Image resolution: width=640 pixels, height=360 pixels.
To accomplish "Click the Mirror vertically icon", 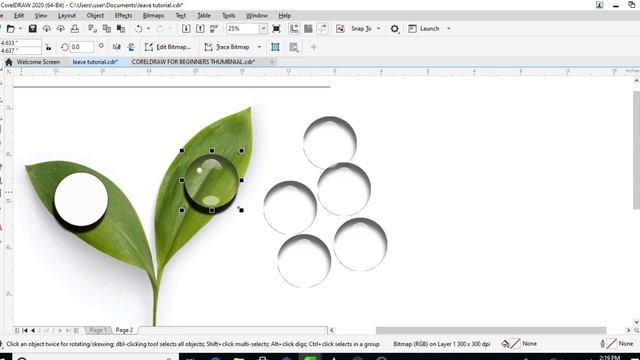I will point(131,47).
